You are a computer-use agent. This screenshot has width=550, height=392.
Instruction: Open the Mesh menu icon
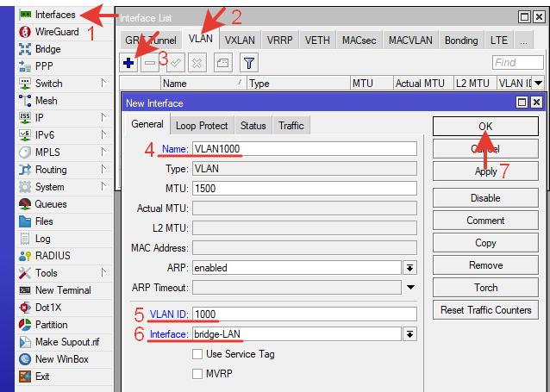point(25,101)
